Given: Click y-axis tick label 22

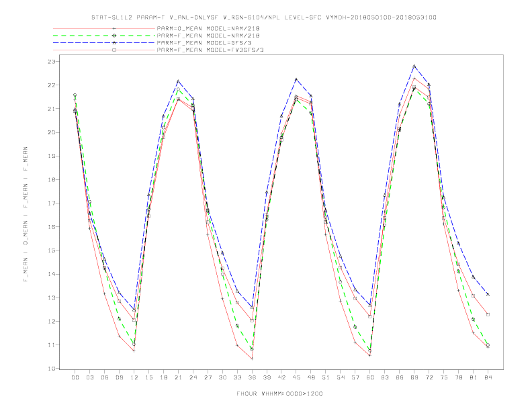Looking at the screenshot, I should (51, 85).
